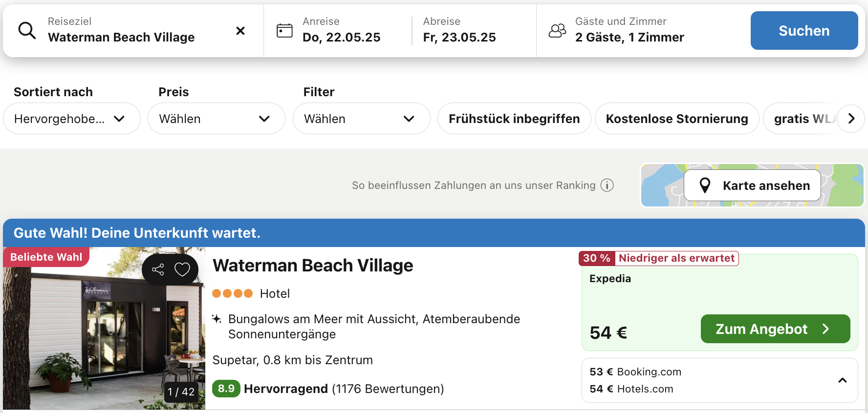Click the search magnifier icon

point(27,31)
